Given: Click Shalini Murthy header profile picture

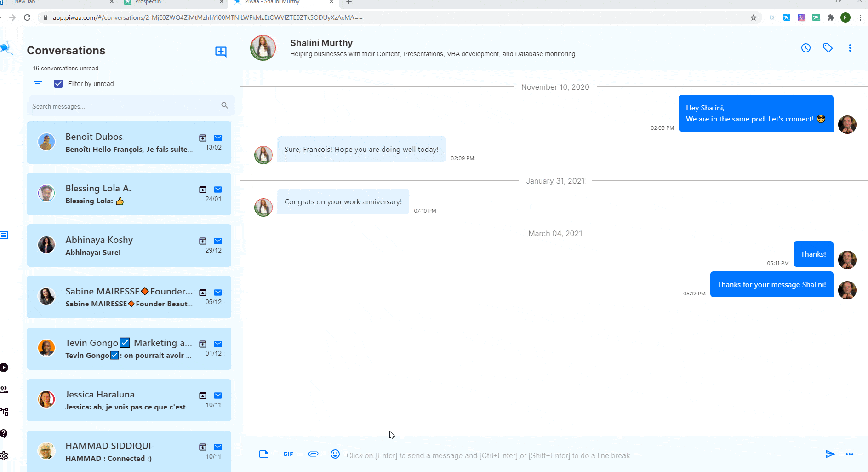Looking at the screenshot, I should 263,48.
